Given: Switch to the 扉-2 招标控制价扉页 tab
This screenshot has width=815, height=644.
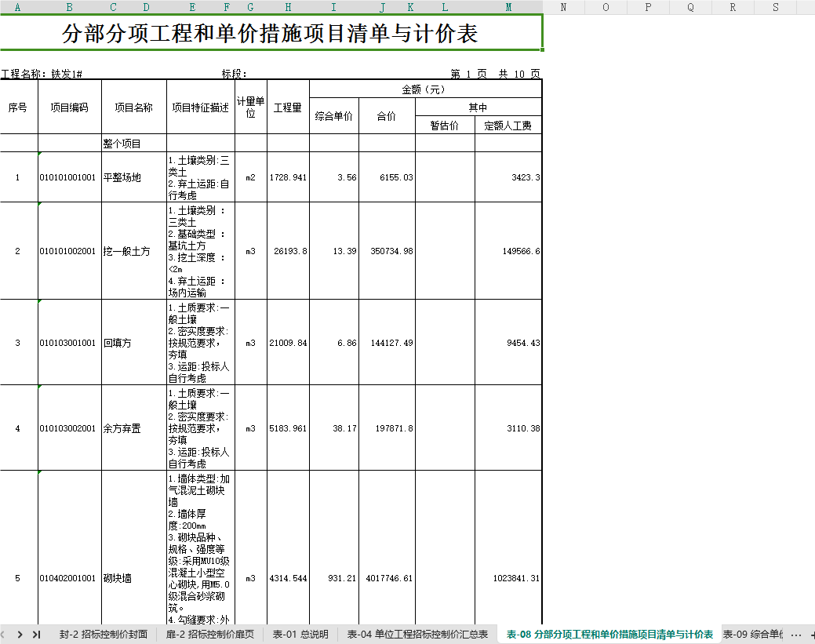Looking at the screenshot, I should point(210,634).
